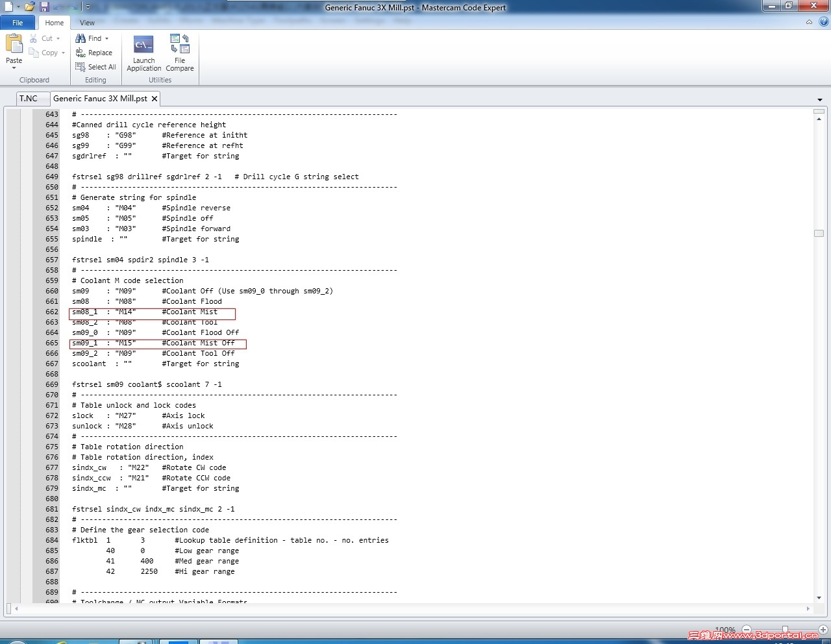Viewport: 831px width, 644px height.
Task: Open the Replace tool
Action: [93, 53]
